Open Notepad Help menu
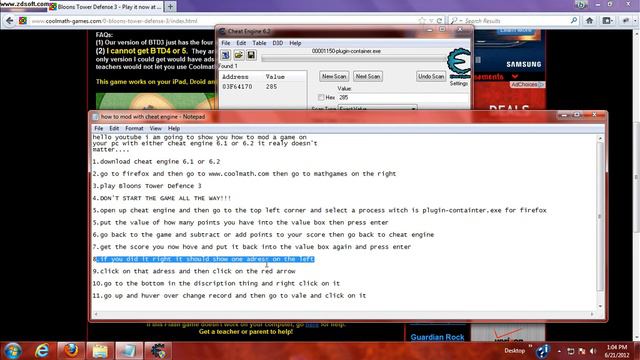 click(174, 128)
